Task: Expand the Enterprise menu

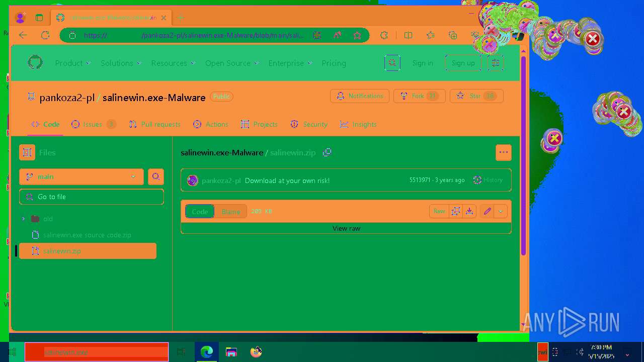Action: [x=290, y=63]
